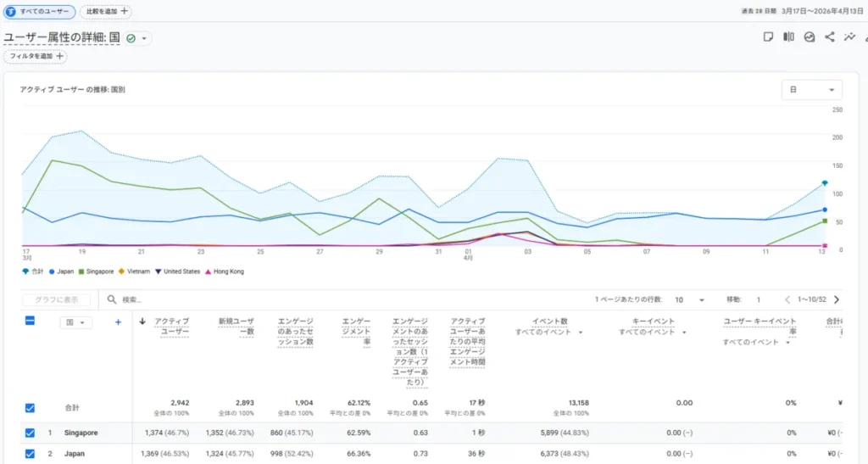Viewport: 868px width, 464px height.
Task: Click the sort arrow beside アクティブ ユーザー column
Action: click(142, 321)
